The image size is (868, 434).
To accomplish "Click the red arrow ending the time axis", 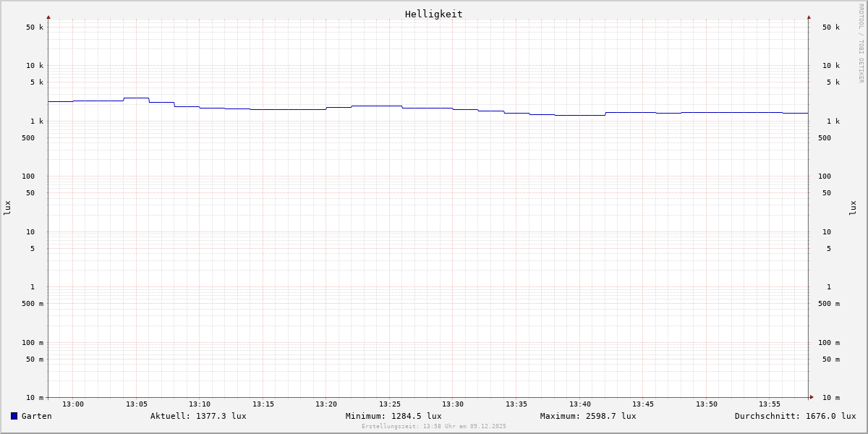I will pos(812,397).
